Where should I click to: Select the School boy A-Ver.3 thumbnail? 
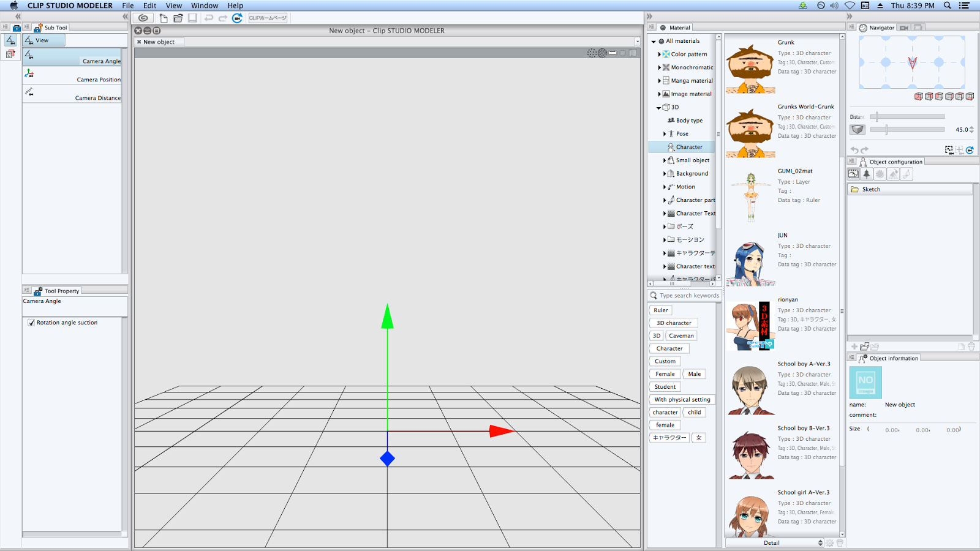pyautogui.click(x=751, y=390)
